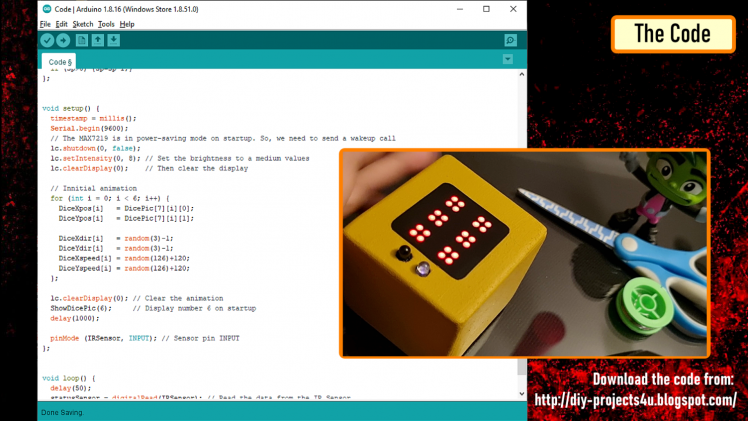Open the Sketch menu

(83, 24)
